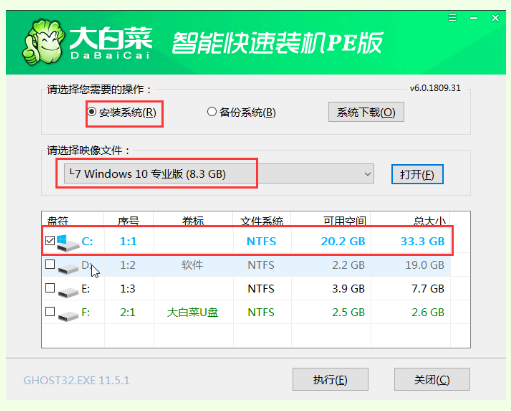Check the D: partition checkbox
The image size is (511, 411).
[50, 264]
